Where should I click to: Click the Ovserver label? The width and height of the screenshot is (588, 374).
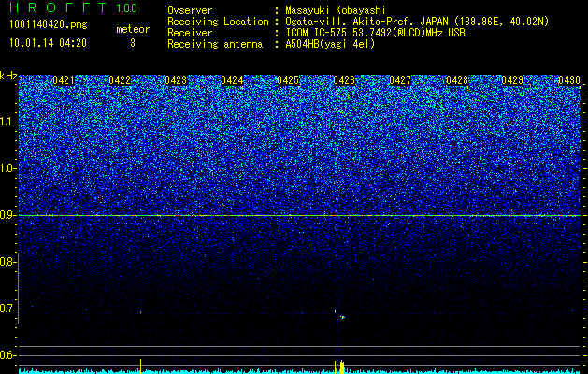(x=190, y=10)
